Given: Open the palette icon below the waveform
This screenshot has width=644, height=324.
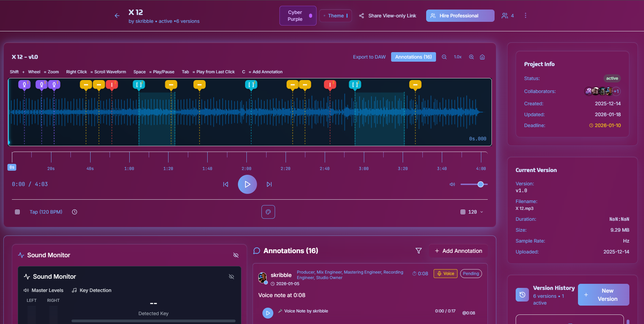Looking at the screenshot, I should click(x=268, y=212).
